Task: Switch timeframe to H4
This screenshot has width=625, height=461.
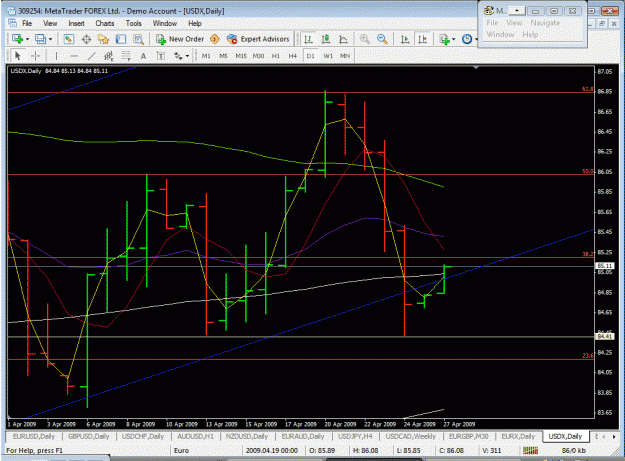Action: click(x=293, y=56)
